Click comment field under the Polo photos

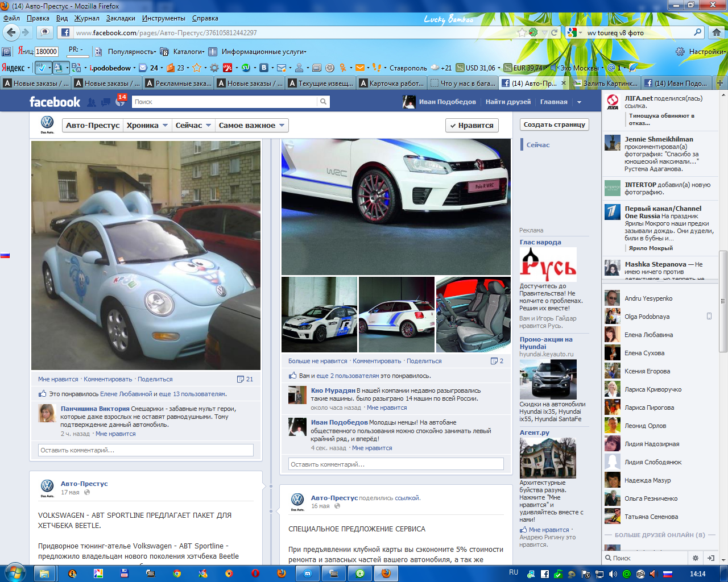click(x=396, y=464)
